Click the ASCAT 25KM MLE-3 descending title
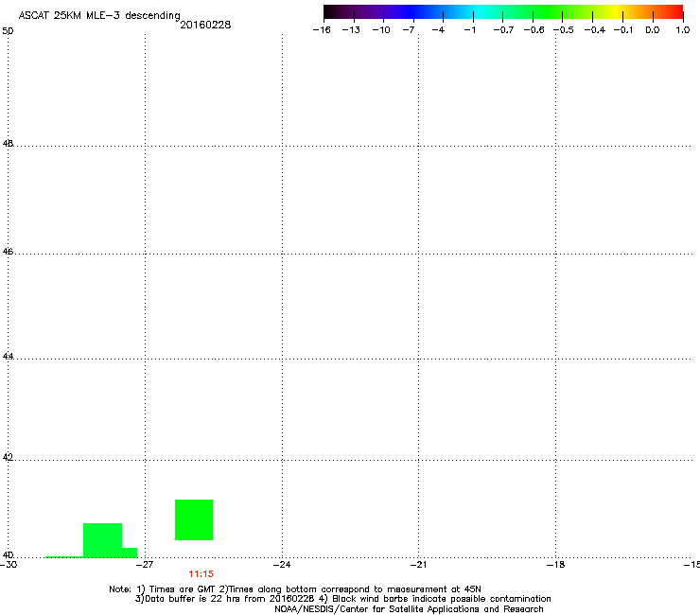 tap(99, 16)
